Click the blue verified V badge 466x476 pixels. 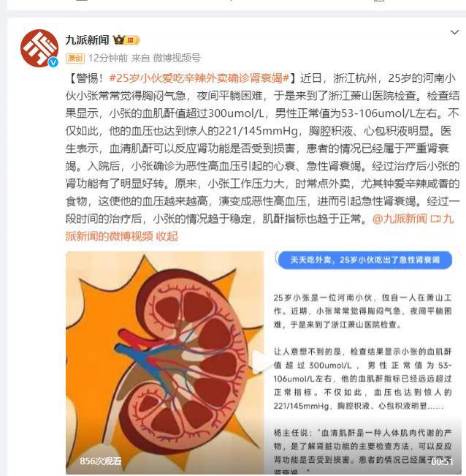53,62
